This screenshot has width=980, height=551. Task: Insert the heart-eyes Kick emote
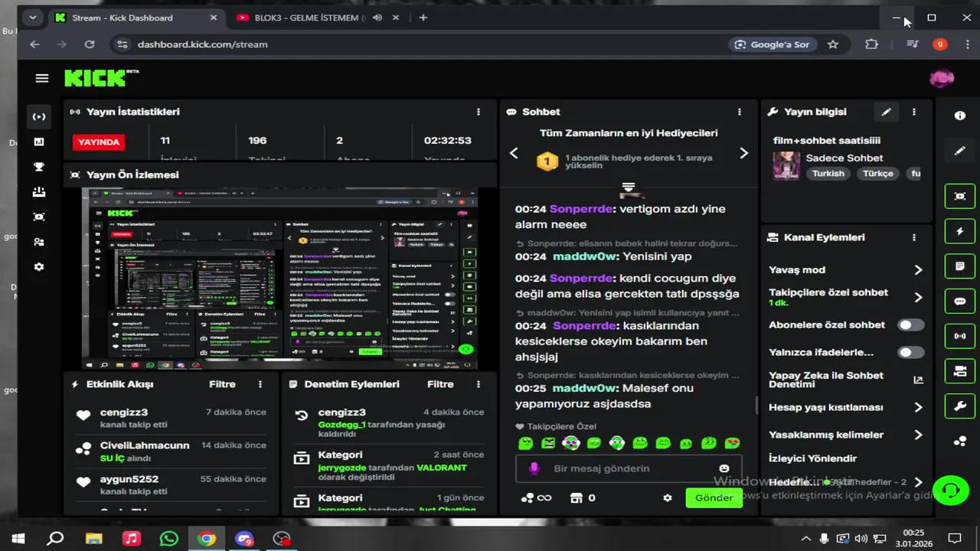(732, 442)
